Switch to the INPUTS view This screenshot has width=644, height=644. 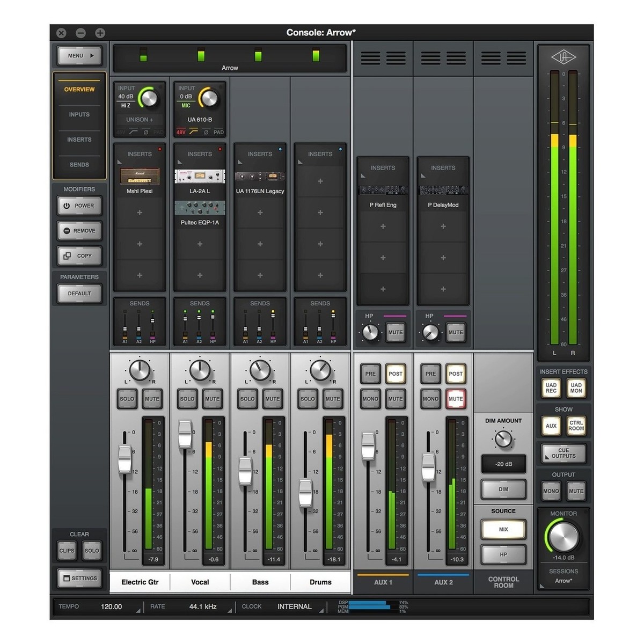[x=79, y=115]
